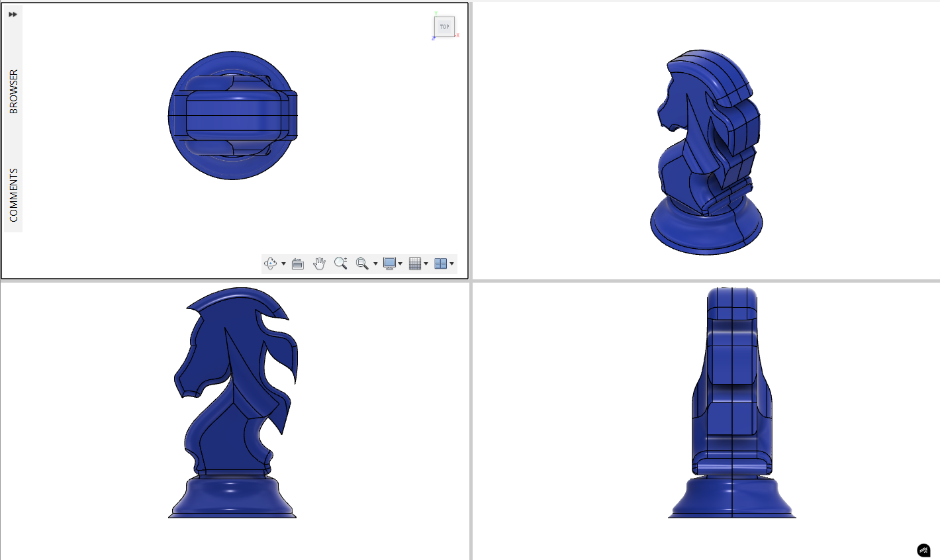Open Display Settings monitor icon
This screenshot has width=940, height=560.
pyautogui.click(x=389, y=263)
